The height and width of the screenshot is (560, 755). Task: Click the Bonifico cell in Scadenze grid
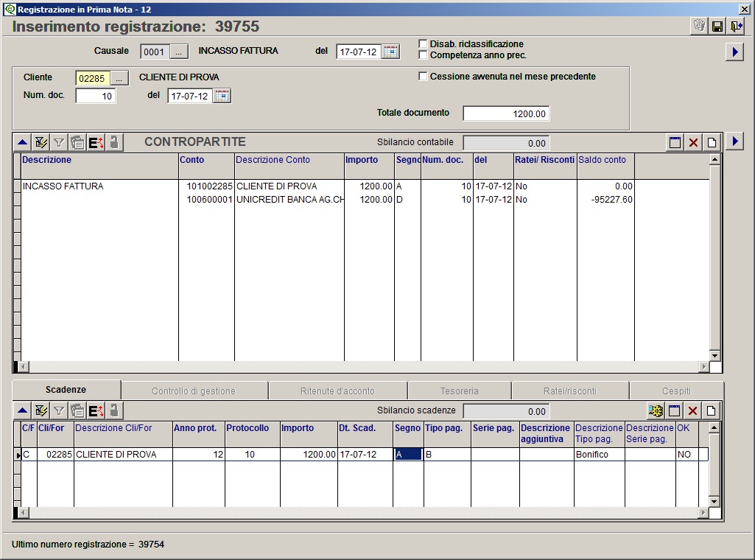(x=599, y=454)
